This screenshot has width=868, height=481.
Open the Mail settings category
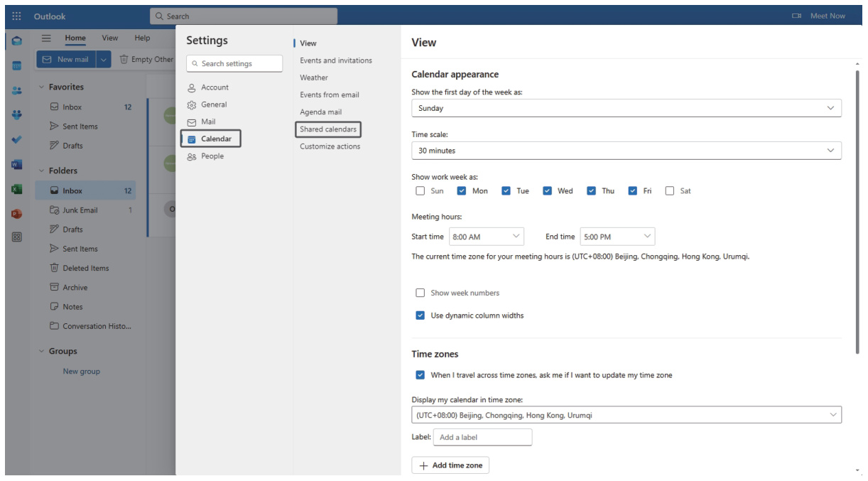[207, 121]
